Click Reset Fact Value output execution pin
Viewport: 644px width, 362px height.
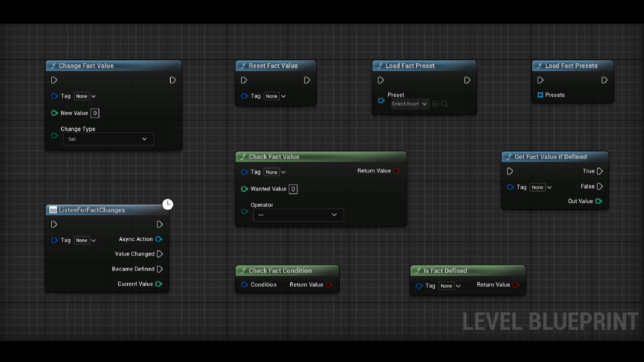[x=307, y=80]
